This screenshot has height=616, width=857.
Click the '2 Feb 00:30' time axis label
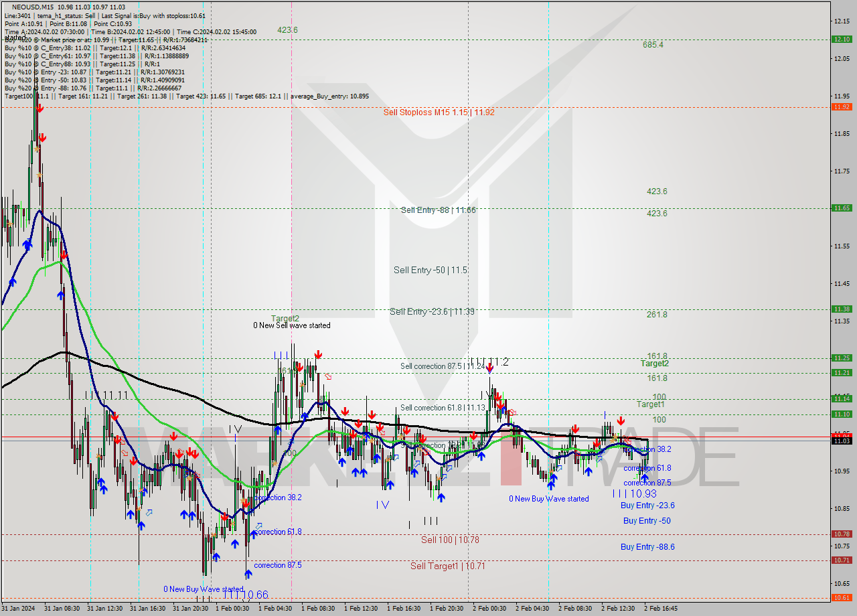489,609
